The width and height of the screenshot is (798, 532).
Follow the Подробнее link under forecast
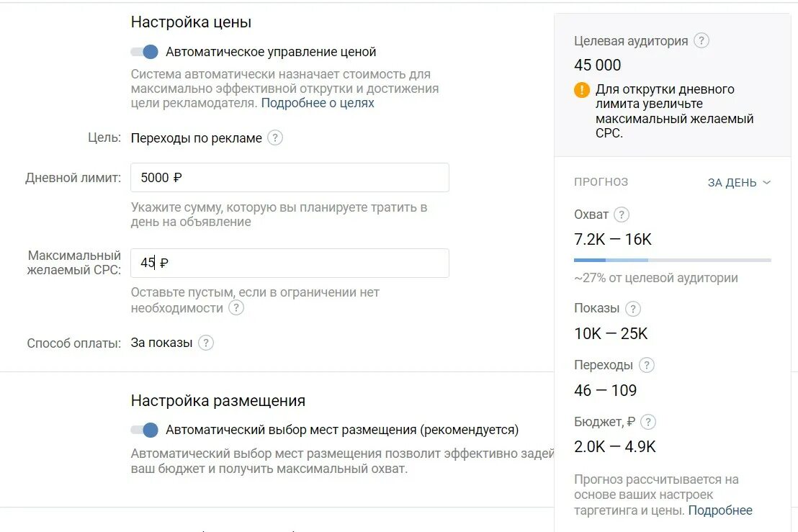tap(720, 510)
